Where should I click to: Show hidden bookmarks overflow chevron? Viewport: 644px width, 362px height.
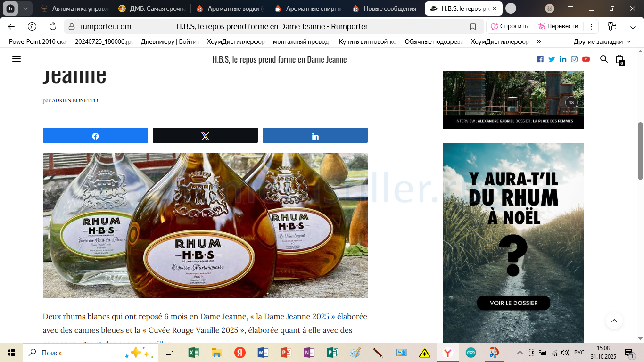tap(539, 41)
